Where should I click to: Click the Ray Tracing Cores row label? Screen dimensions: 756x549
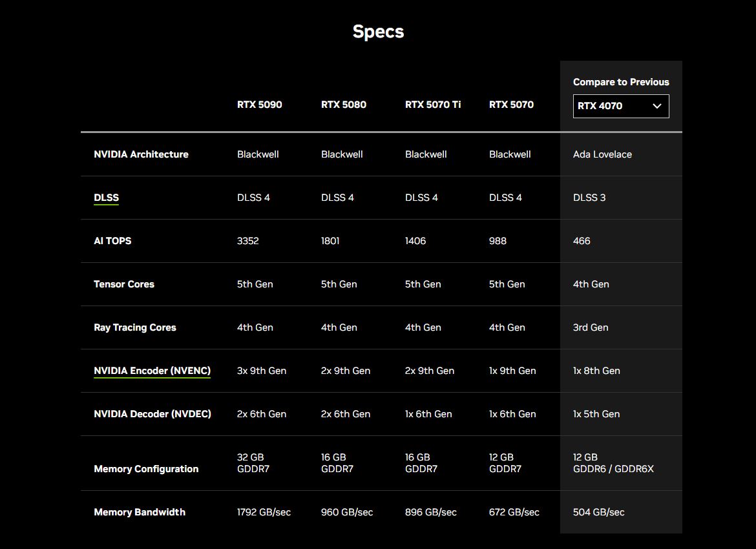(x=134, y=327)
